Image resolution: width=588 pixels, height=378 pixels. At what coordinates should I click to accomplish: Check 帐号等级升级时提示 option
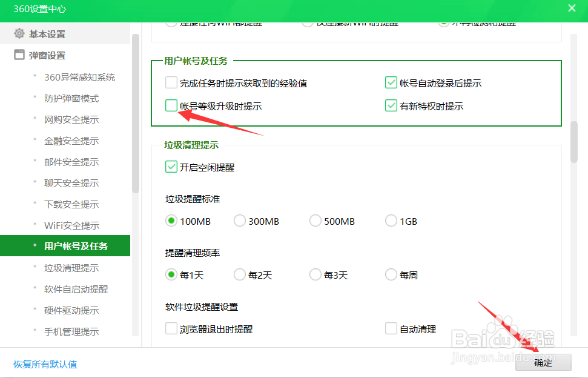click(171, 106)
